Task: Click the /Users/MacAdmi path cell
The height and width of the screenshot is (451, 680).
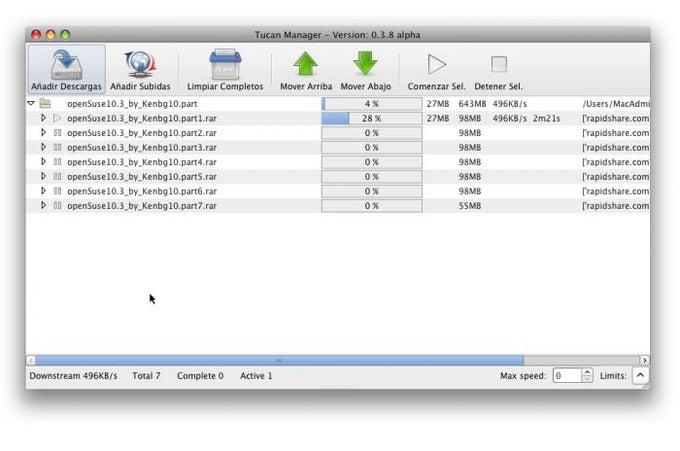Action: (616, 104)
